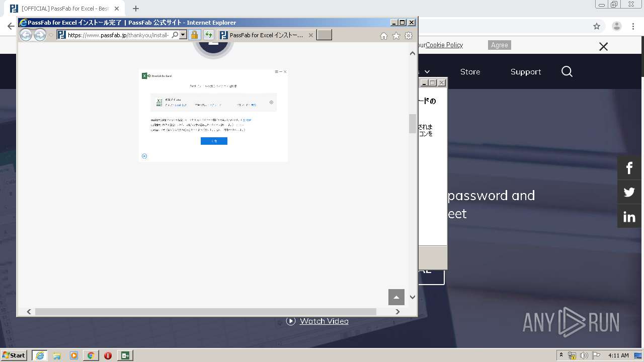Maximize the small dialog behind IE window
The image size is (644, 362).
(433, 83)
